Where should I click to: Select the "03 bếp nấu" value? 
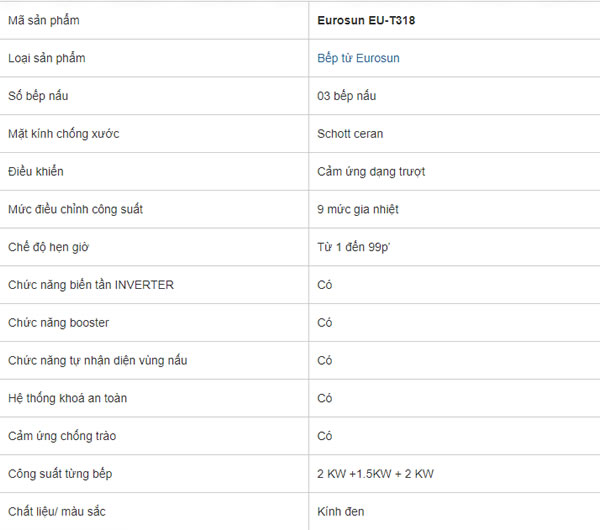347,96
